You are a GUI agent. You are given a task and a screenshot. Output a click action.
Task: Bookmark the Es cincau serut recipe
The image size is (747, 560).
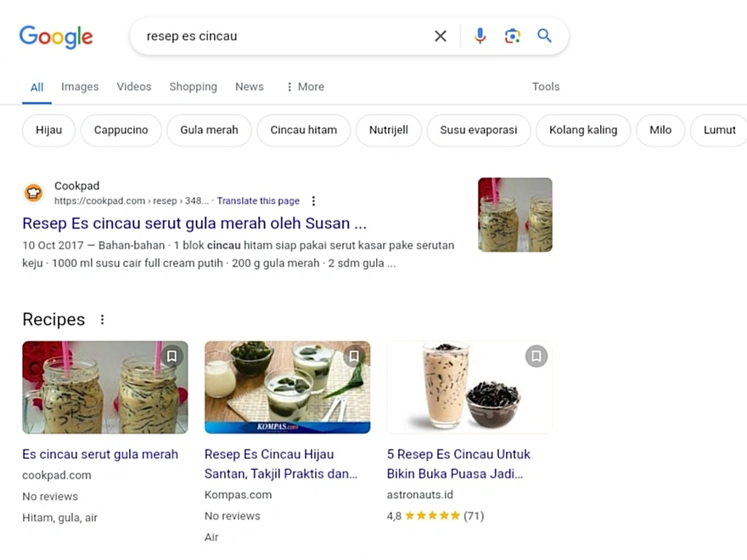tap(172, 356)
